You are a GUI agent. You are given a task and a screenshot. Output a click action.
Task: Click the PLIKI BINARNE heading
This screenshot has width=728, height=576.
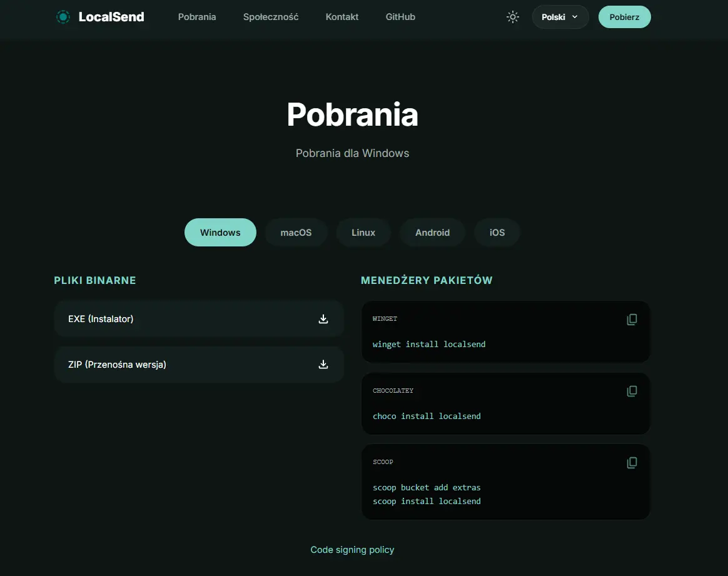coord(95,280)
